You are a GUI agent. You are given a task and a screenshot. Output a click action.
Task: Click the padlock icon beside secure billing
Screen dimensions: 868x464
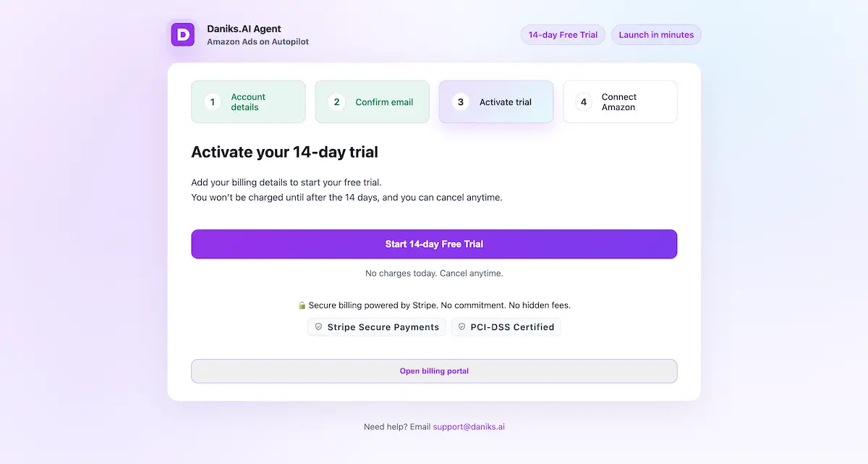tap(302, 305)
